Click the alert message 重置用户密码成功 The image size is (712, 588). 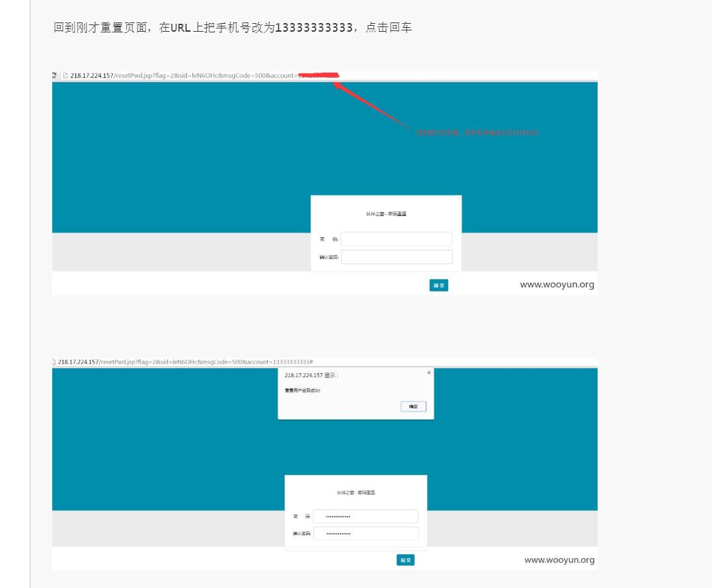pos(304,390)
